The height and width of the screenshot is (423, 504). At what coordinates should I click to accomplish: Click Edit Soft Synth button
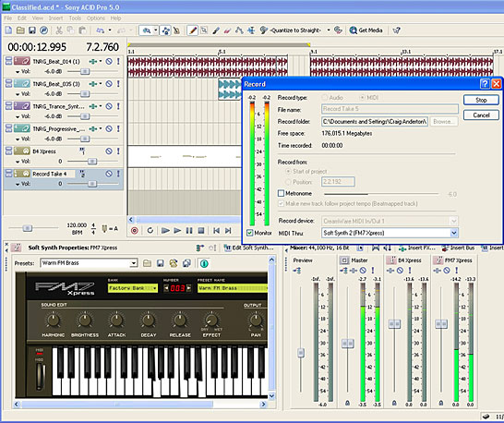click(x=249, y=248)
